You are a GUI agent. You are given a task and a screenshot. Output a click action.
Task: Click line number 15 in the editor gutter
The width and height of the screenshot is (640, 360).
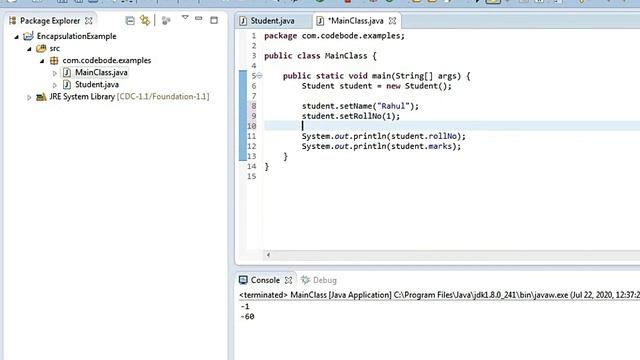251,176
